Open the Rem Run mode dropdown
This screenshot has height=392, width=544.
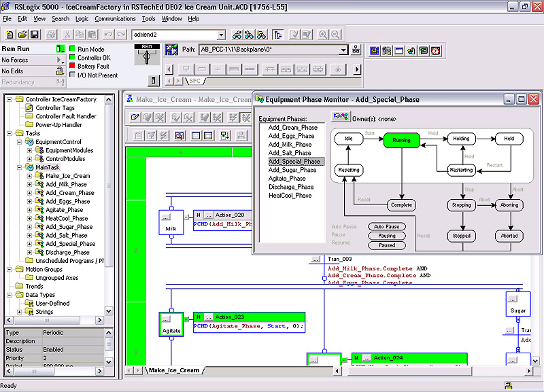coord(61,49)
